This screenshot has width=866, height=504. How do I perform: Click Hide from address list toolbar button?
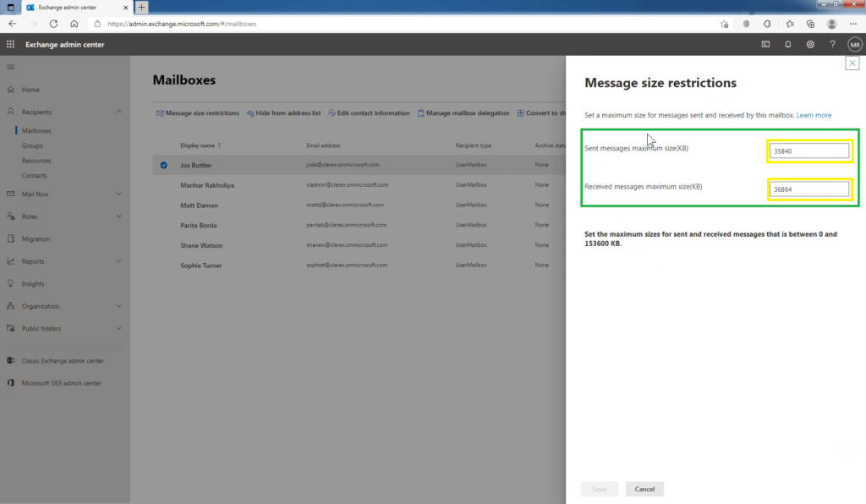point(283,113)
